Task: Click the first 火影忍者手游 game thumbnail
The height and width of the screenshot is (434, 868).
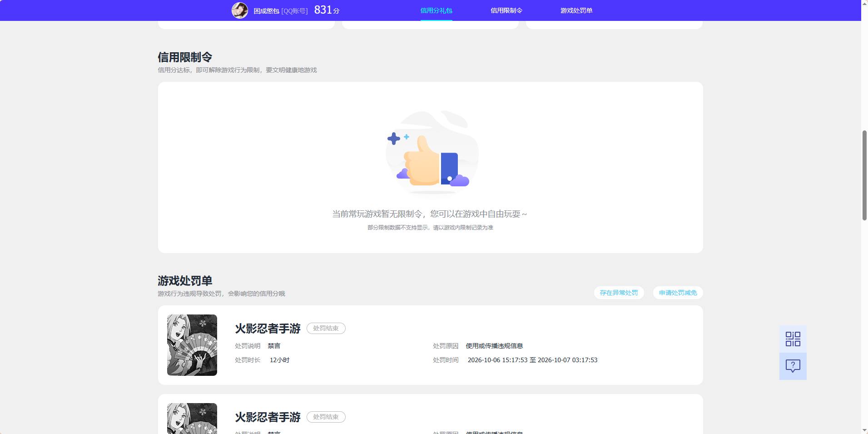Action: click(192, 345)
